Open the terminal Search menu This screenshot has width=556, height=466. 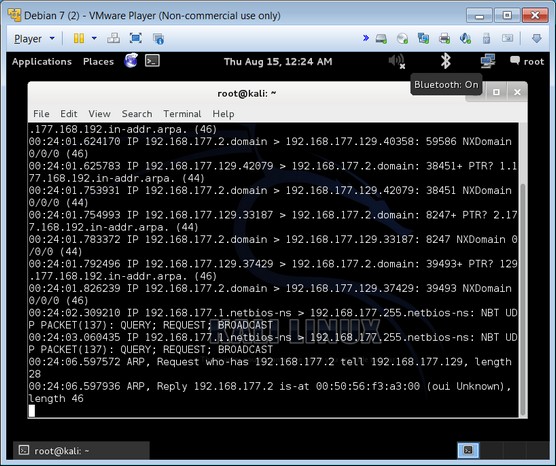pyautogui.click(x=137, y=114)
